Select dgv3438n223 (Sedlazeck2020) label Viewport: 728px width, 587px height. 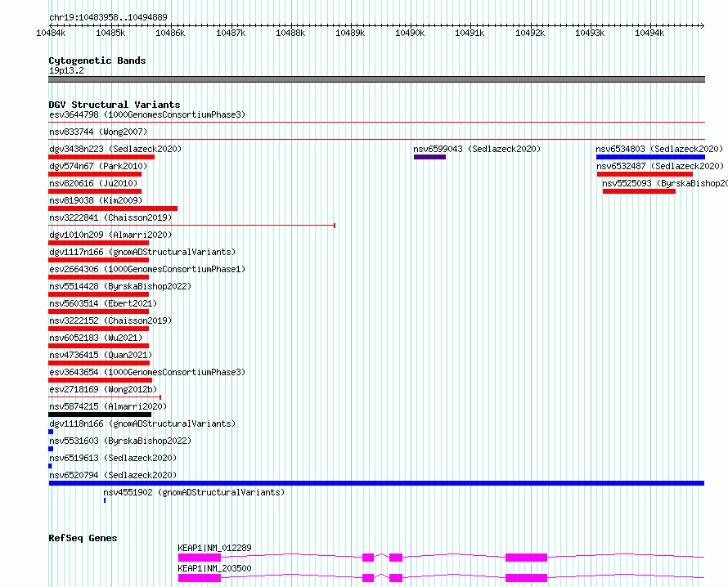coord(115,149)
